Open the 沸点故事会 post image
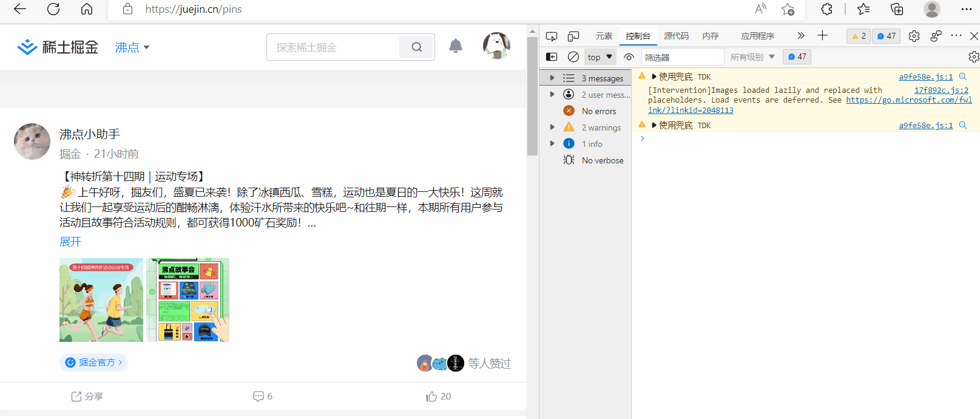This screenshot has width=980, height=419. tap(188, 300)
